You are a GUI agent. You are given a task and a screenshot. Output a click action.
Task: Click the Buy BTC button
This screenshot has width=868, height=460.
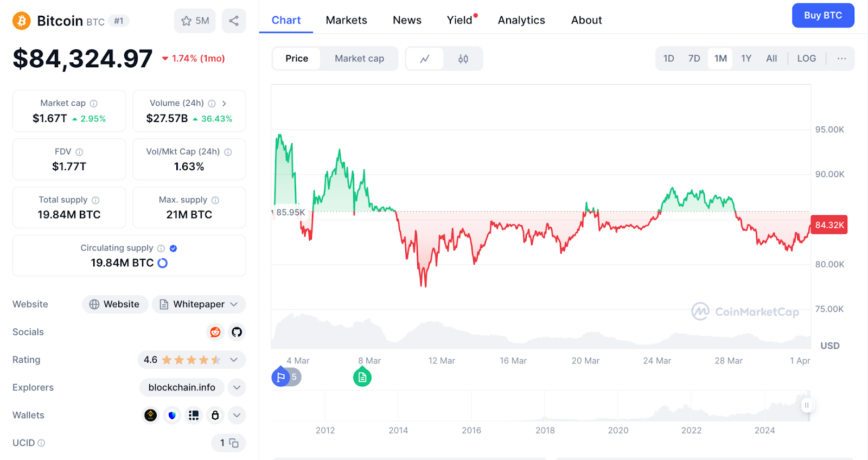pos(823,15)
